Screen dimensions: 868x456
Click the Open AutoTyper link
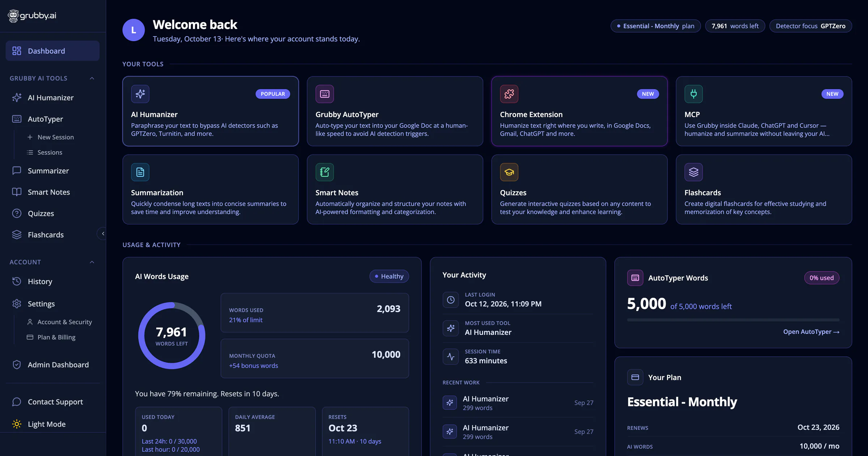tap(811, 332)
